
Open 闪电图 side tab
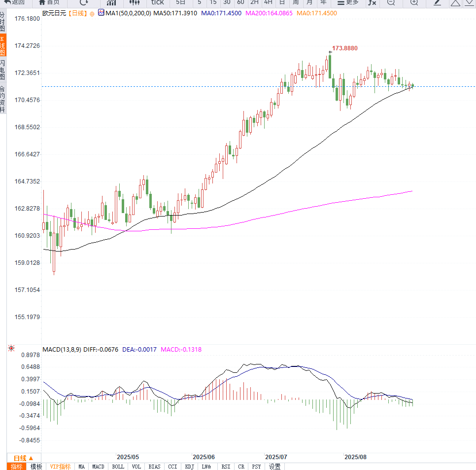pyautogui.click(x=3, y=70)
